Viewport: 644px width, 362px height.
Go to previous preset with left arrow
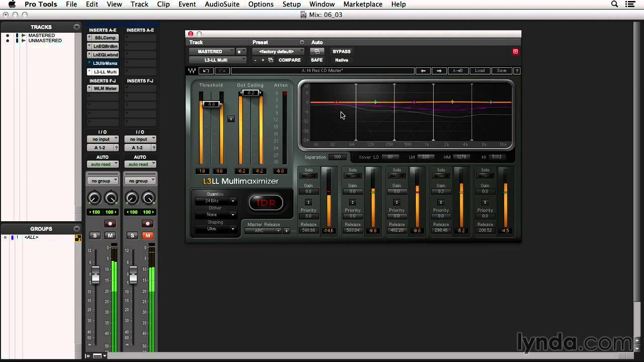[423, 71]
